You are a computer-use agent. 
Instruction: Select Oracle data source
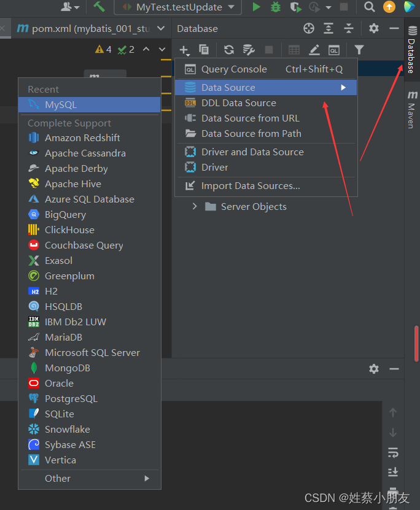click(x=90, y=383)
